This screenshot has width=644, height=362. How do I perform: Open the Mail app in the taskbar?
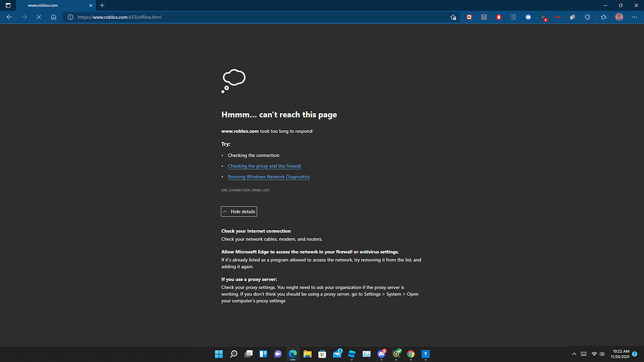pyautogui.click(x=337, y=354)
